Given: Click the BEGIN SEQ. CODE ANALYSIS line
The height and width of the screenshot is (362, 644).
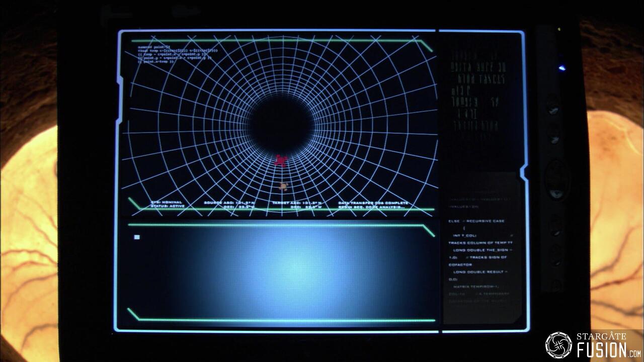Looking at the screenshot, I should coord(372,207).
